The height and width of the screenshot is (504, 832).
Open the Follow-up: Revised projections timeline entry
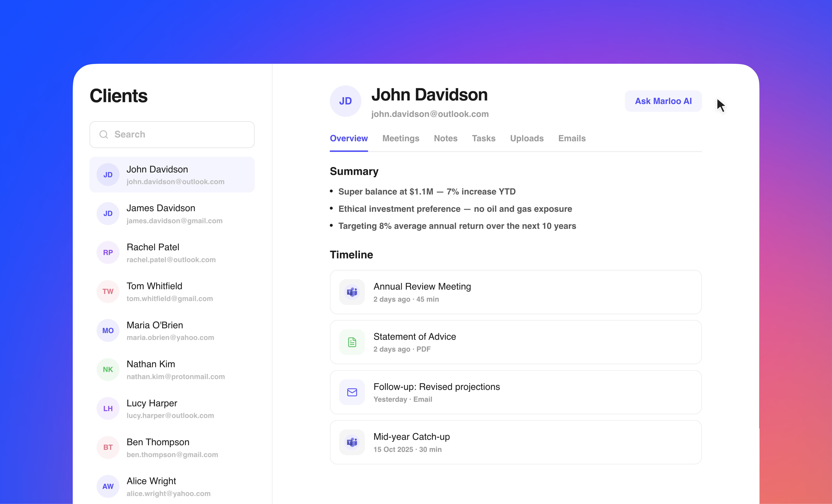tap(515, 392)
